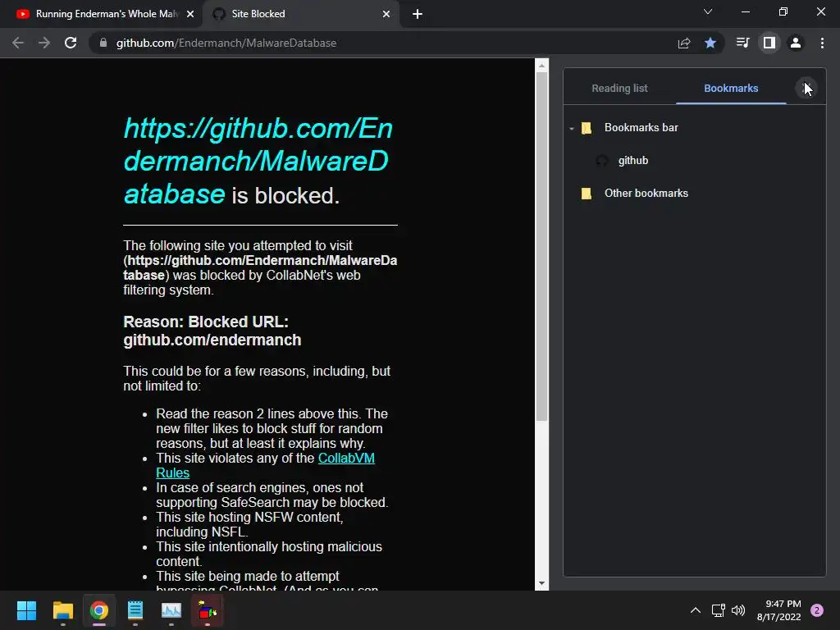Switch to the Running Enderman's YouTube tab
Screen dimensions: 840x630
(x=101, y=14)
